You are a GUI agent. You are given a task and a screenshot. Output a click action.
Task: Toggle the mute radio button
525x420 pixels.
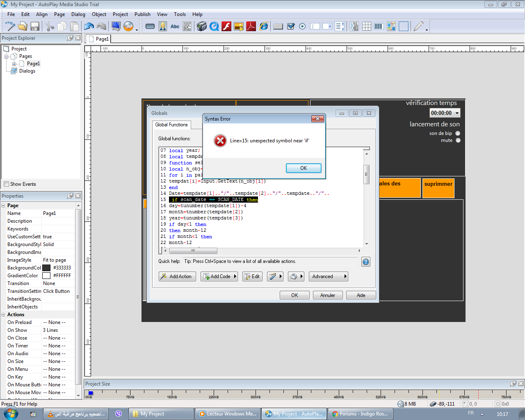[x=458, y=140]
